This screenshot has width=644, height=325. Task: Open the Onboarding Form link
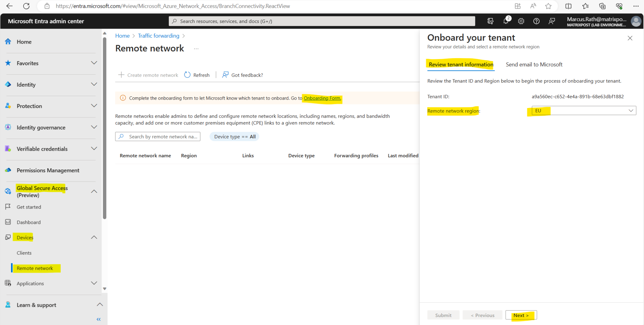coord(322,98)
